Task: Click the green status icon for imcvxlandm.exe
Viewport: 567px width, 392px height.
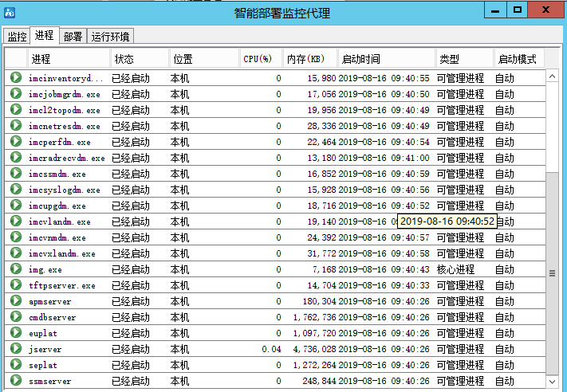Action: point(16,253)
